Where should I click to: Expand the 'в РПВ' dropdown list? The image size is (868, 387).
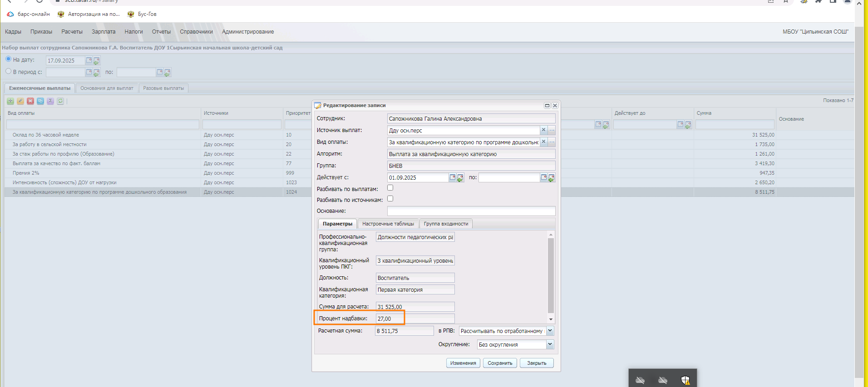point(550,331)
